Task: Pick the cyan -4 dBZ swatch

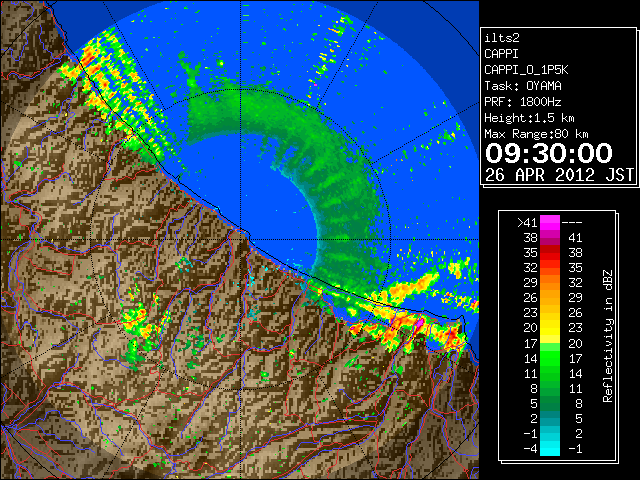Action: [x=550, y=449]
